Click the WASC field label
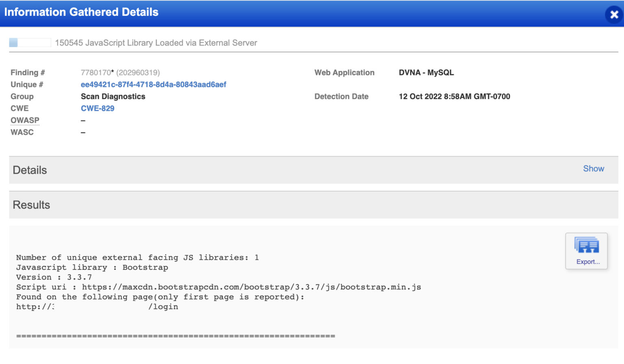624x364 pixels. click(22, 132)
